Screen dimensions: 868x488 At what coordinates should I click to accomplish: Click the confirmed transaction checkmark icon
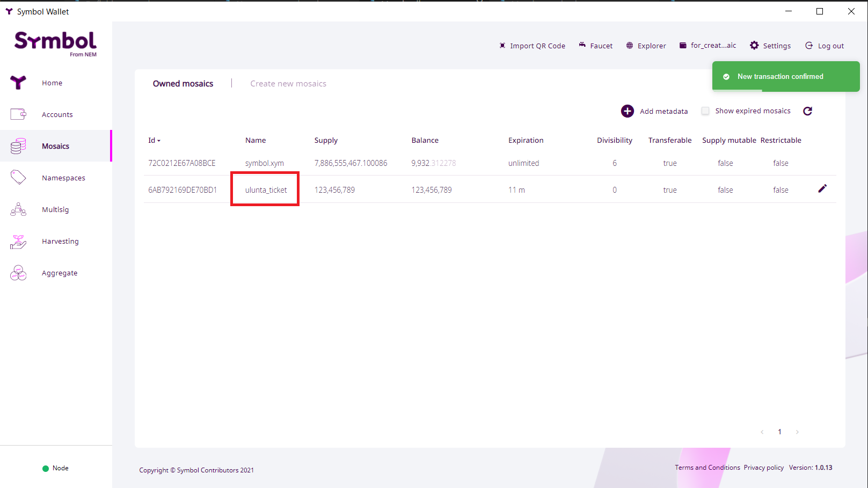[x=726, y=77]
